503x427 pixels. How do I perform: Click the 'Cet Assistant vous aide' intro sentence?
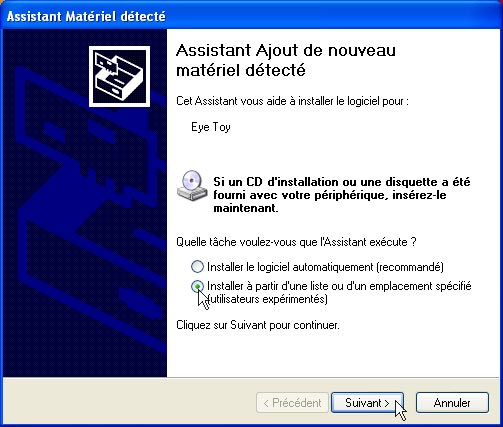292,101
